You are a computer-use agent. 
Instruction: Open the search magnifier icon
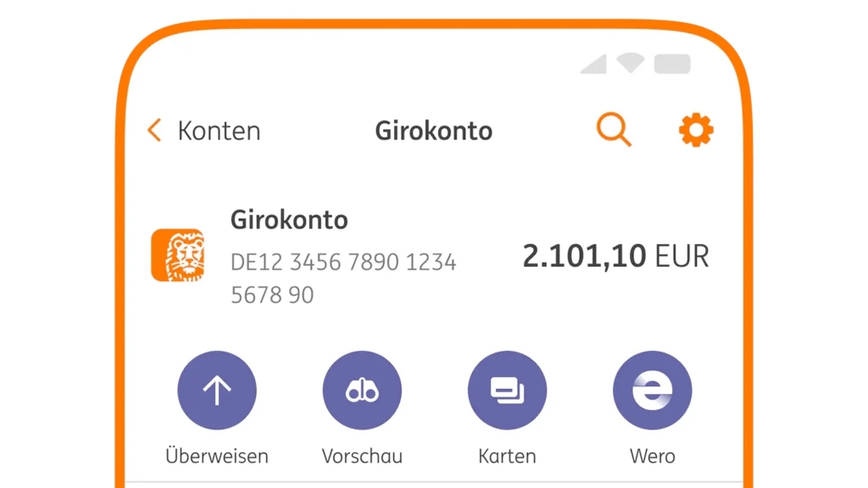[x=614, y=130]
